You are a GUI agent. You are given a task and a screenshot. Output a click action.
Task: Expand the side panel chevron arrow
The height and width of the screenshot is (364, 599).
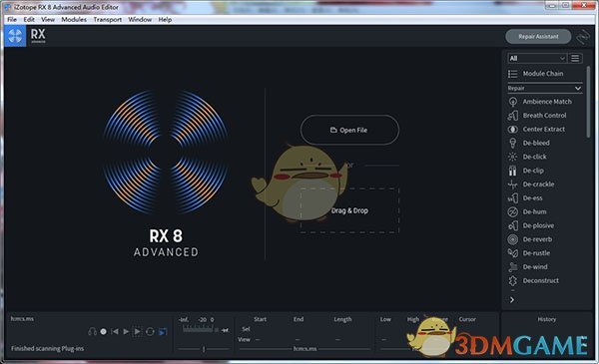tap(512, 300)
